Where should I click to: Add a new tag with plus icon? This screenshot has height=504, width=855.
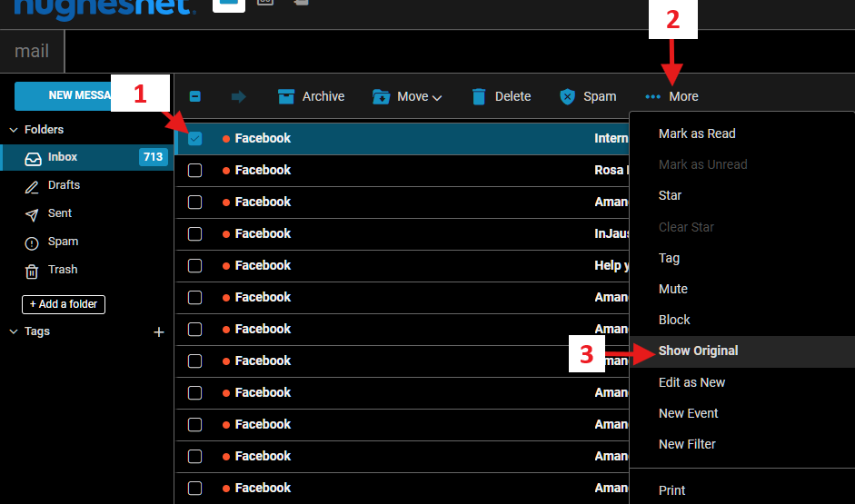[x=159, y=331]
